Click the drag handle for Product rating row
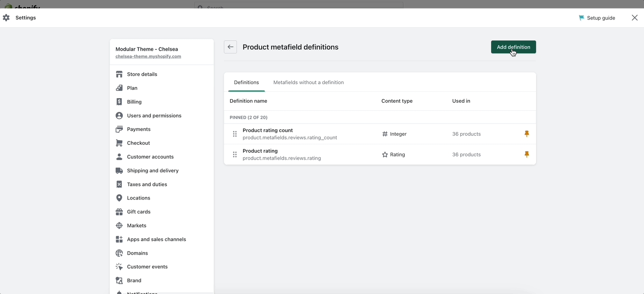Viewport: 644px width, 294px height. coord(235,155)
